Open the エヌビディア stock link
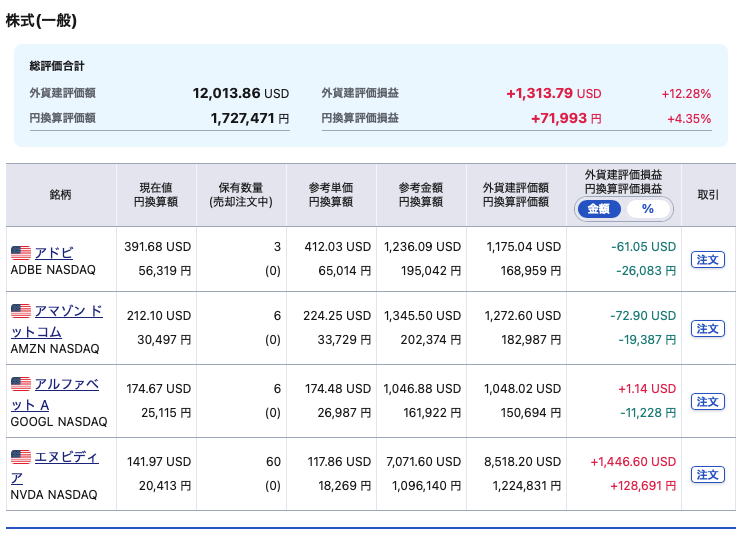Image resolution: width=744 pixels, height=540 pixels. tap(55, 467)
